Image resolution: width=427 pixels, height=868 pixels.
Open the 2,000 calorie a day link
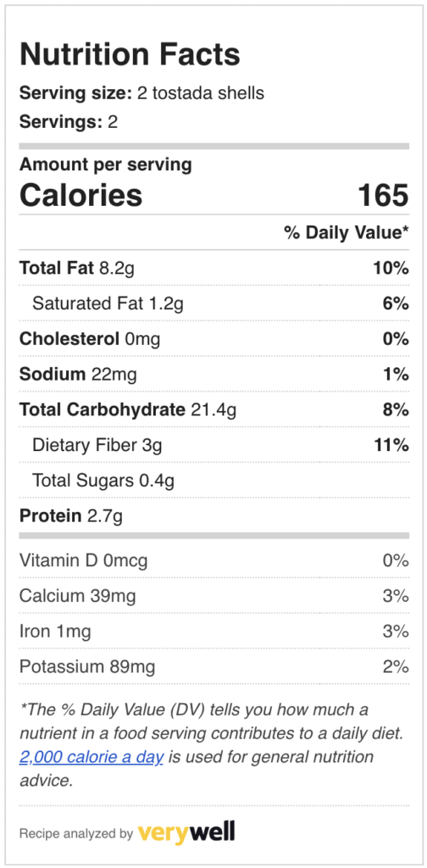pyautogui.click(x=91, y=756)
